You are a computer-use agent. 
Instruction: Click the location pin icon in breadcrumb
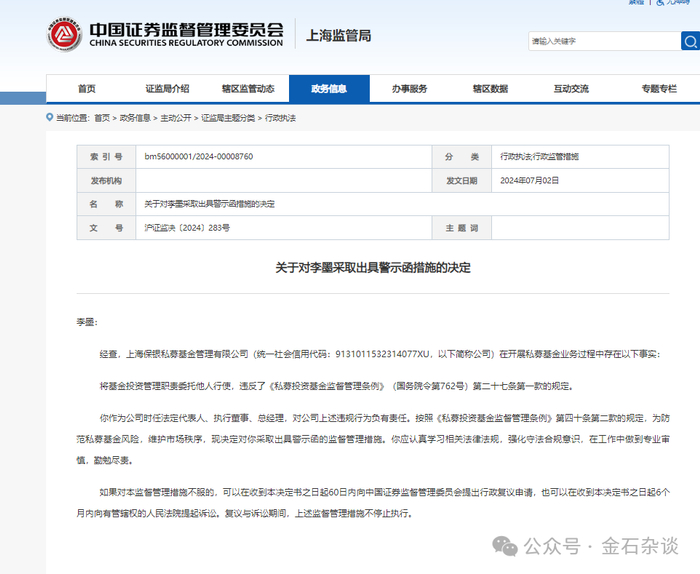50,118
